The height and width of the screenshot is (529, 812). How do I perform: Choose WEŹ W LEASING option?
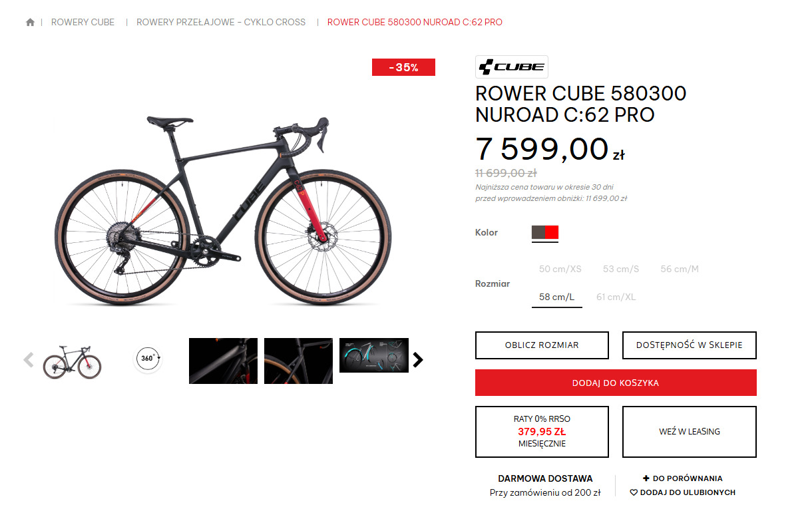coord(690,431)
